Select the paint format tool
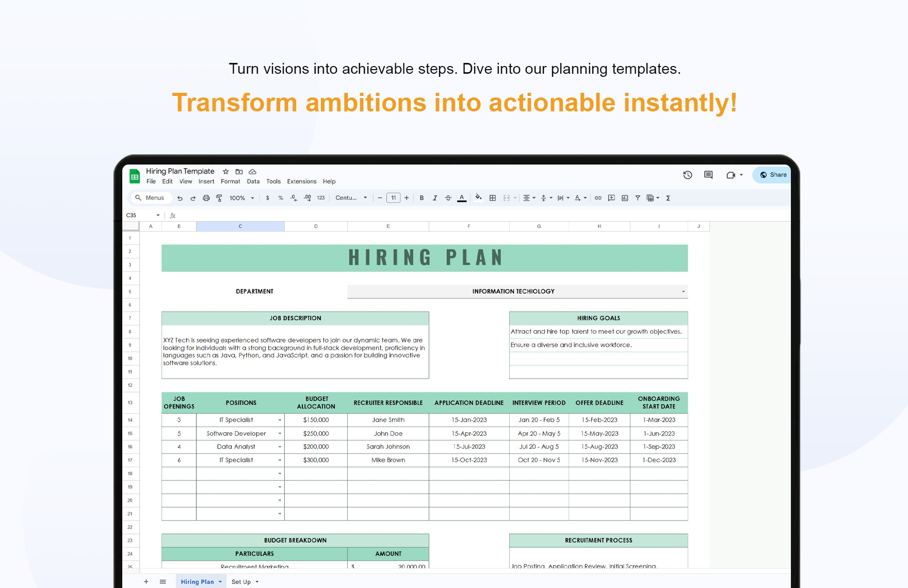This screenshot has height=588, width=908. (219, 198)
